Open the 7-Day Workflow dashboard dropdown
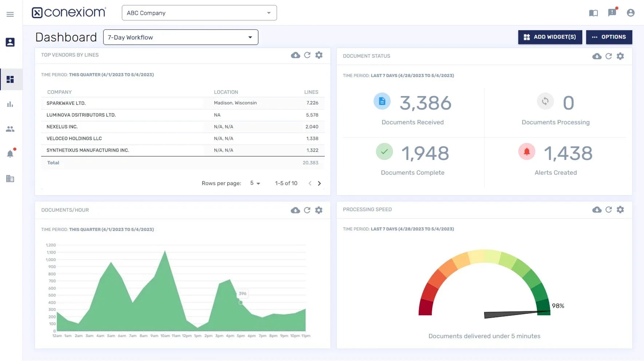 tap(181, 37)
